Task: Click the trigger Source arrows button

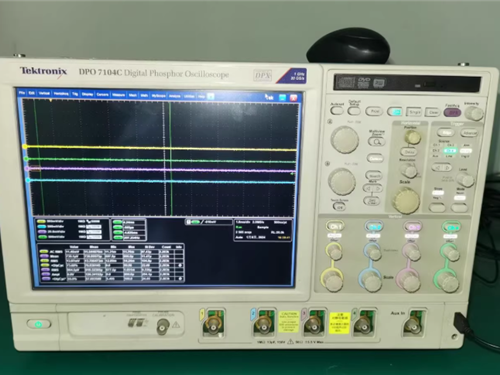Action: (441, 167)
